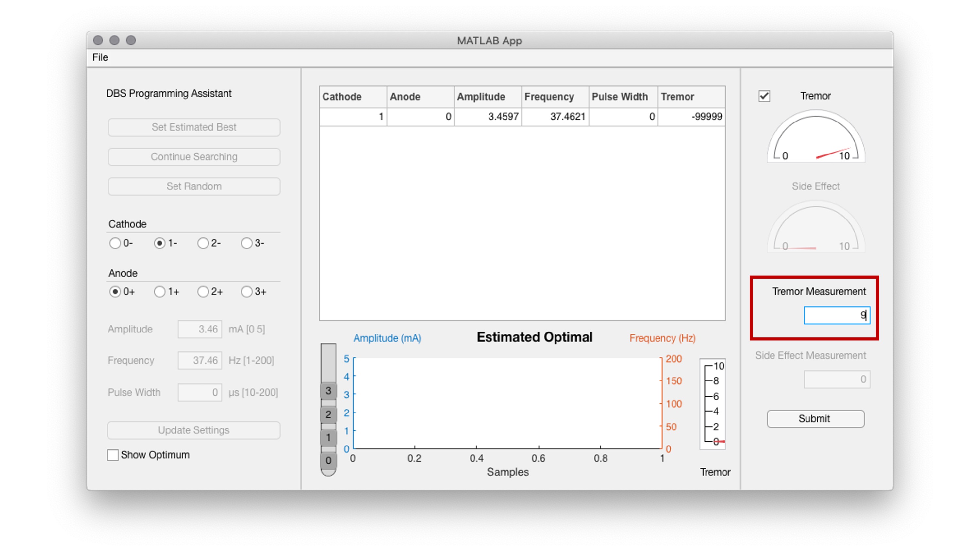Click the Submit button

click(815, 419)
